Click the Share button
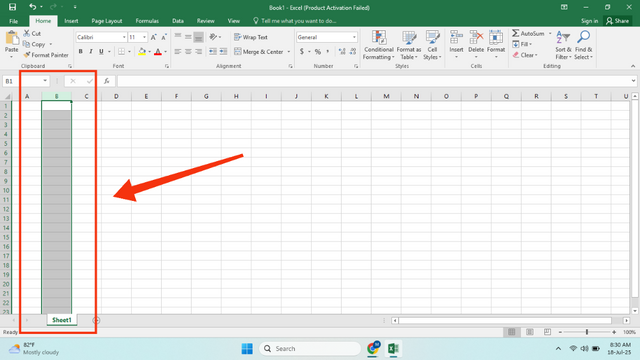This screenshot has height=360, width=640. [x=618, y=21]
